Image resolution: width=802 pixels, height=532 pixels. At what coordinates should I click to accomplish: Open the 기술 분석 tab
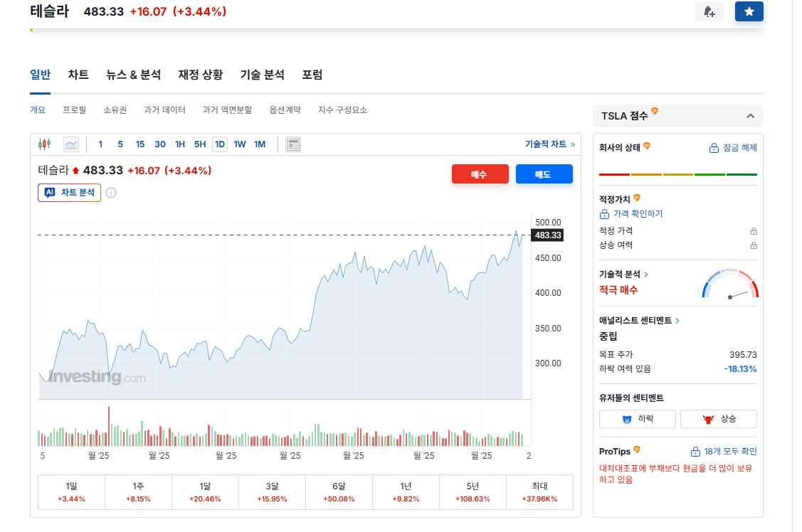(x=263, y=75)
